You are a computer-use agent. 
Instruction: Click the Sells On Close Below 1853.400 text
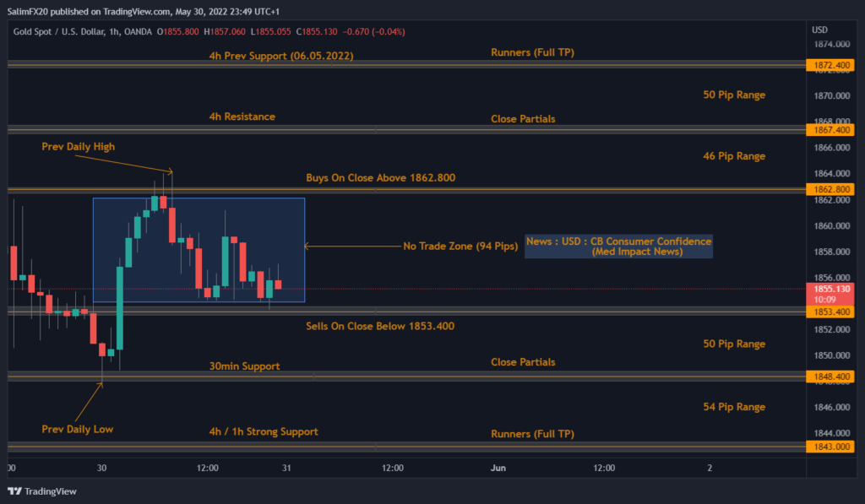(x=380, y=326)
